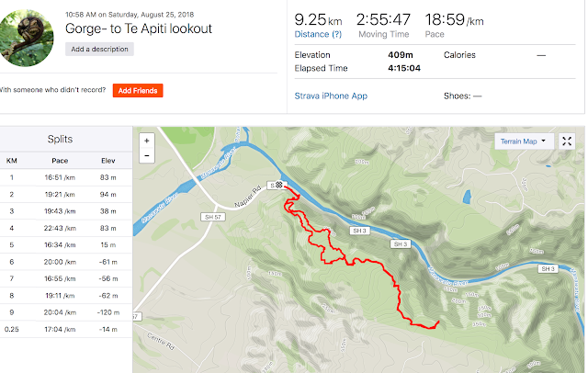This screenshot has height=373, width=588.
Task: Click the athlete profile photo
Action: 29,33
